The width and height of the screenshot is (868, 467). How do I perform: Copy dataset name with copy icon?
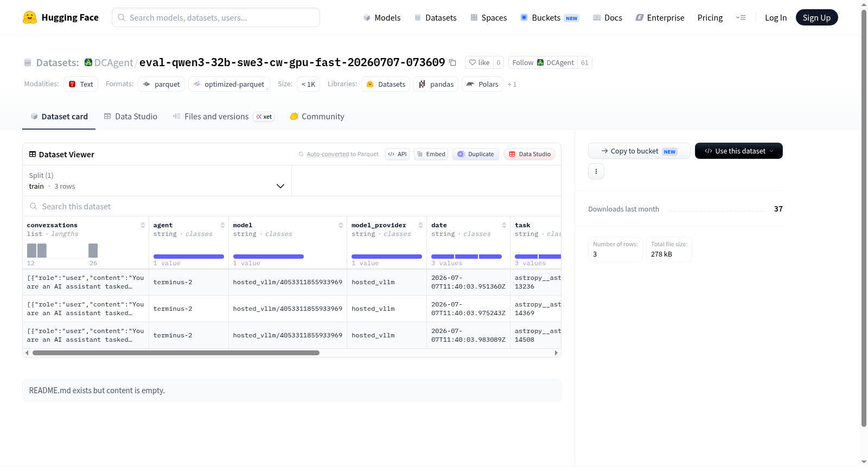(452, 62)
